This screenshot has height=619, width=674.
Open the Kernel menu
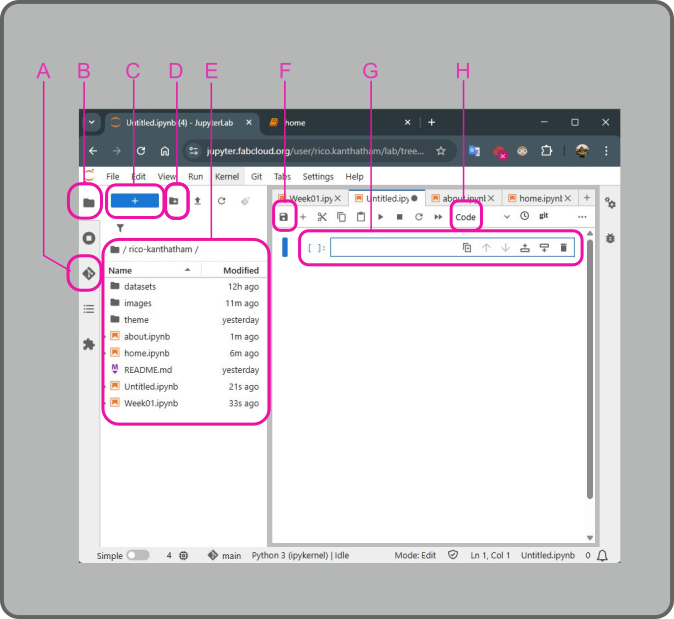coord(226,177)
